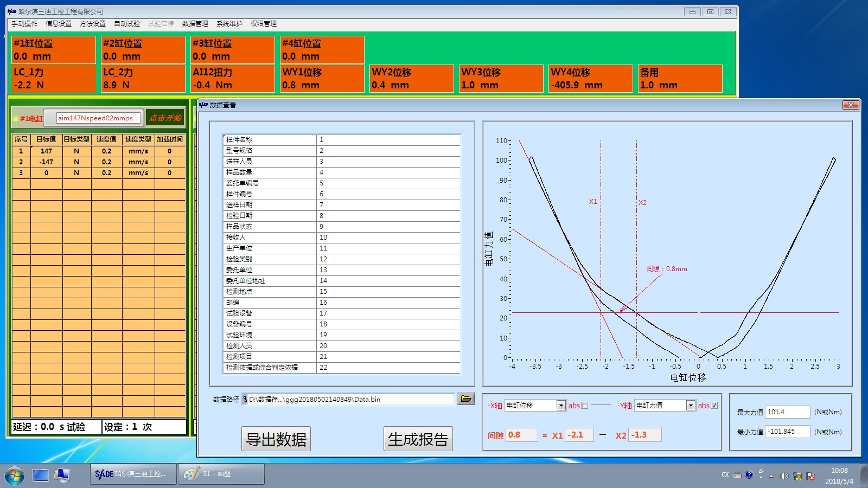Open the 数据管理 menu
The height and width of the screenshot is (488, 868).
pyautogui.click(x=195, y=24)
